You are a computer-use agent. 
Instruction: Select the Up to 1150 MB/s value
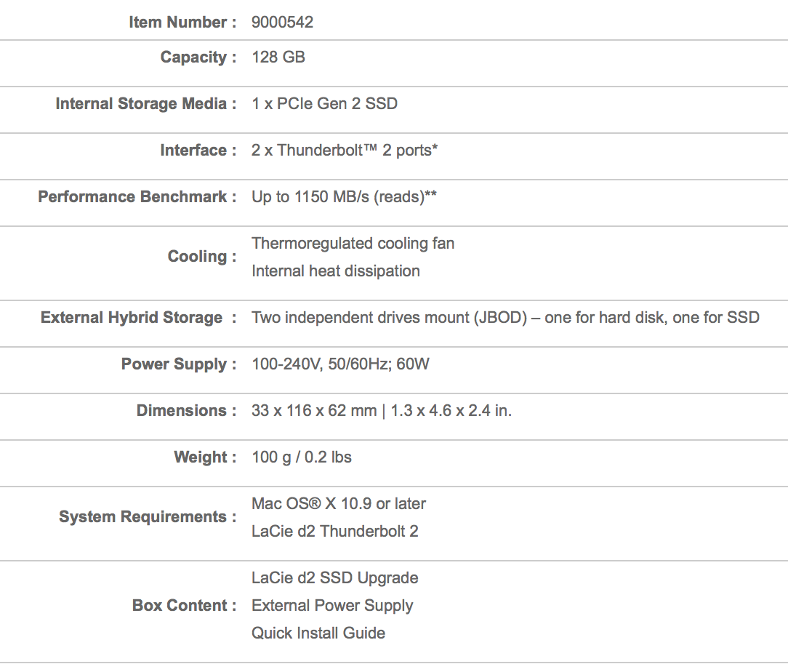click(344, 196)
